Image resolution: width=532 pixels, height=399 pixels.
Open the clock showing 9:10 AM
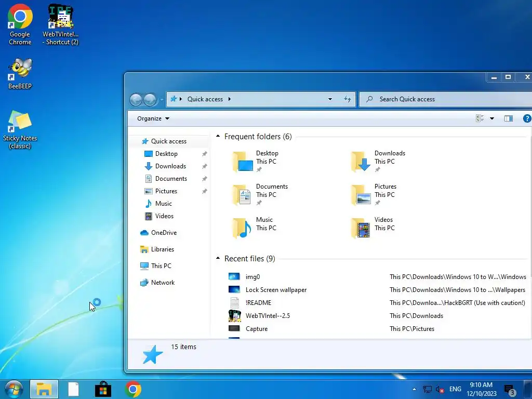click(482, 389)
